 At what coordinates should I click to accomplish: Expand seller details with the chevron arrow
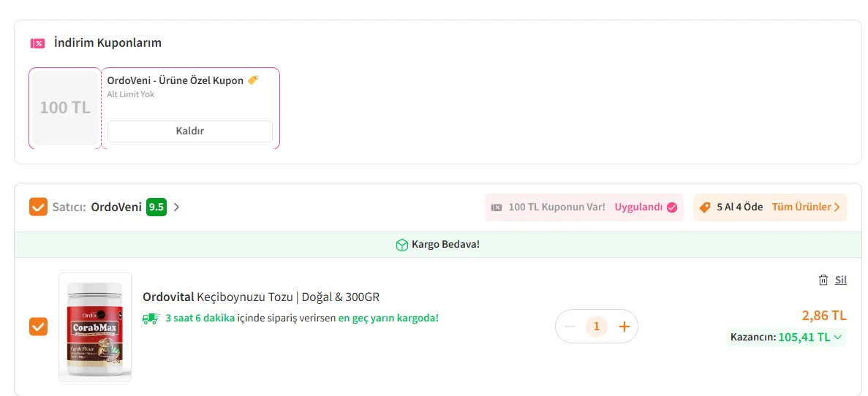(176, 207)
